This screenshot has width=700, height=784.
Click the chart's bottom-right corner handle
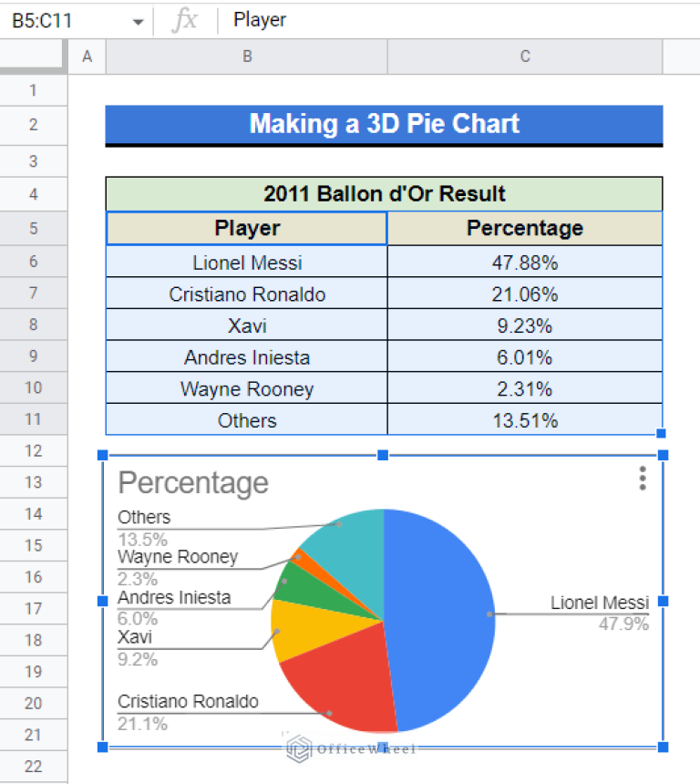(663, 748)
